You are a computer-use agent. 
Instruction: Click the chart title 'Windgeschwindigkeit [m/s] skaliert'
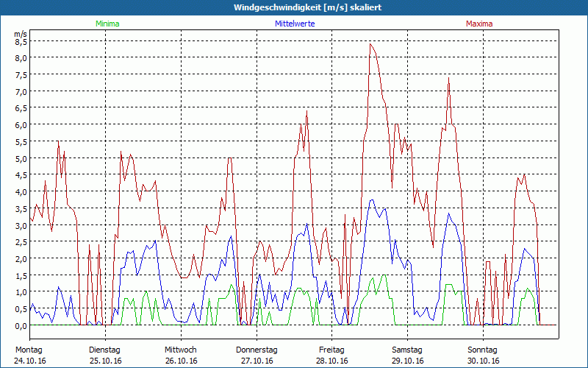[307, 7]
